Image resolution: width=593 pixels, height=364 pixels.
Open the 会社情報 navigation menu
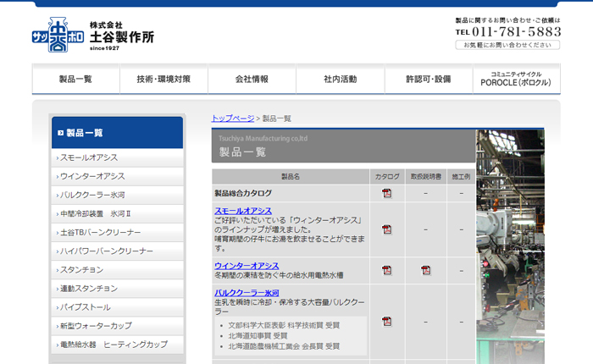point(252,79)
